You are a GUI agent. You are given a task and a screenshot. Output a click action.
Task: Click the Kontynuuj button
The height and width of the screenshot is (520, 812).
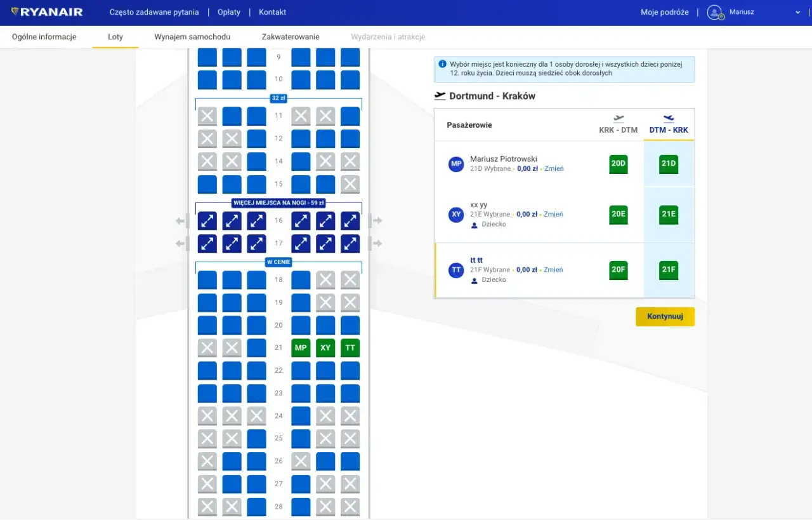(665, 317)
